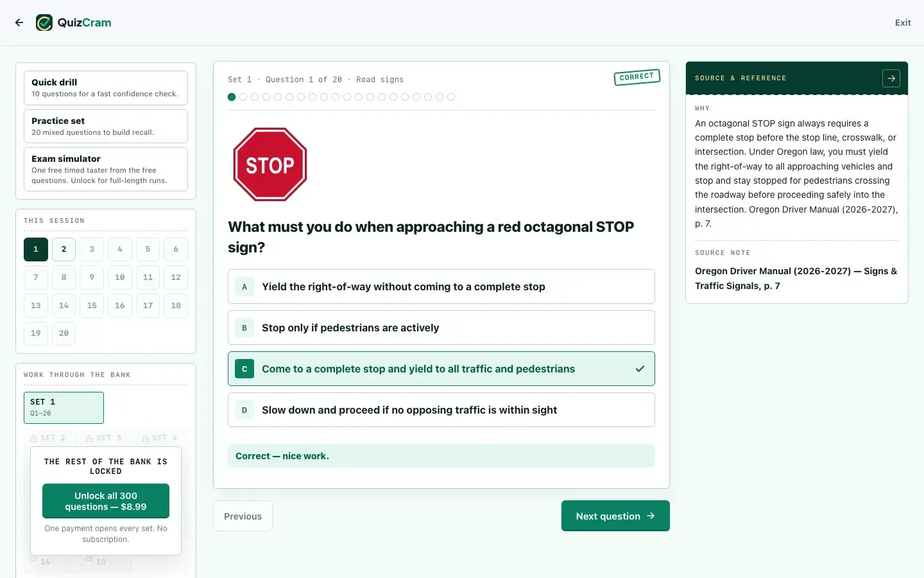Jump to question 18 in session grid
The height and width of the screenshot is (578, 924).
[x=176, y=306]
